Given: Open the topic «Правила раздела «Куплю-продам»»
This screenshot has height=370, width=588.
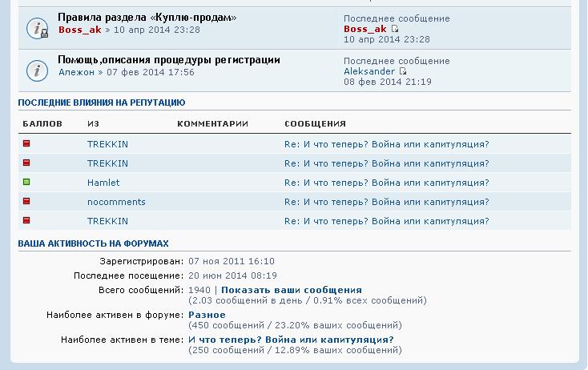Looking at the screenshot, I should [x=147, y=18].
